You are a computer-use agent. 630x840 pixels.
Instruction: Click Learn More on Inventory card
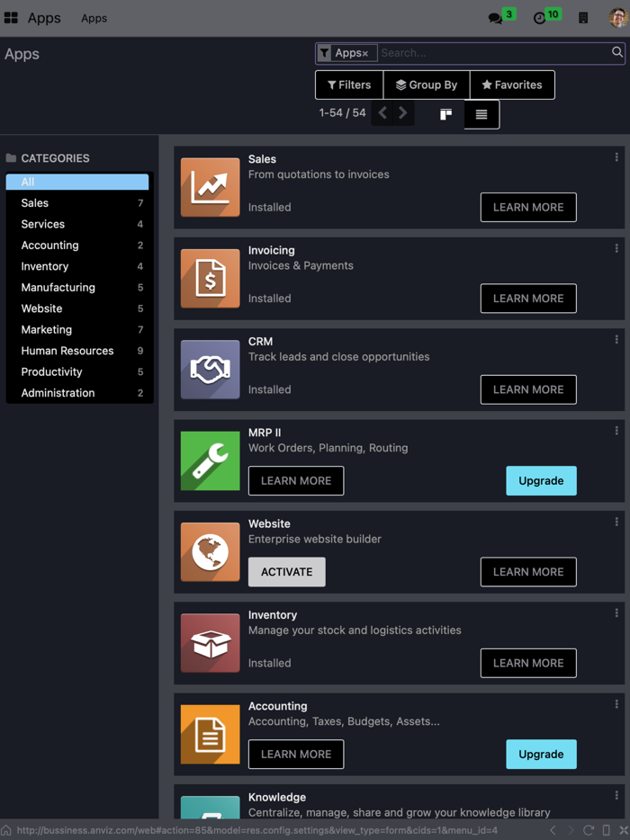(528, 663)
